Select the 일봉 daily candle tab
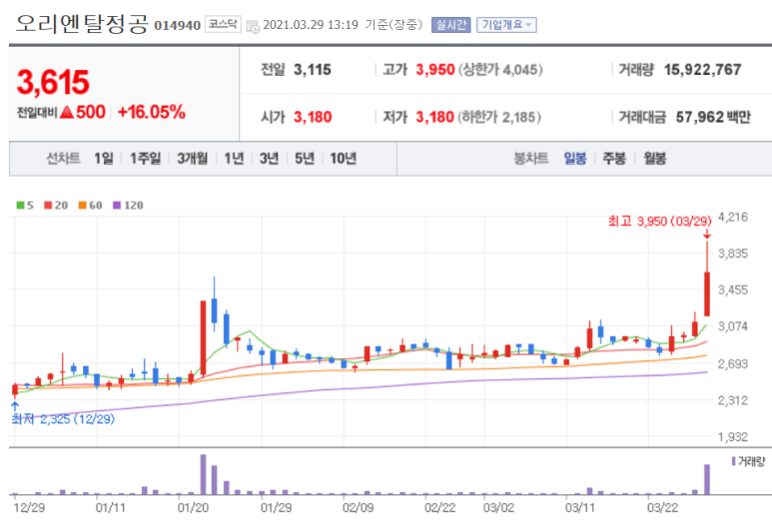The width and height of the screenshot is (772, 532). (575, 159)
